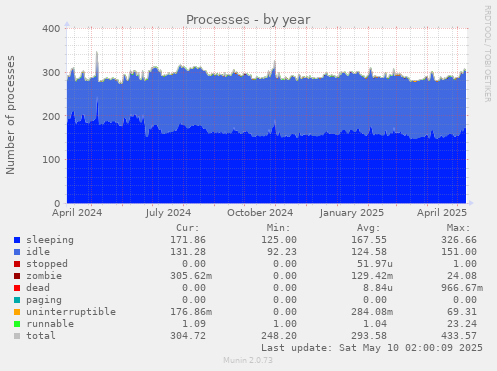Click the 'October 2024' axis label

260,213
